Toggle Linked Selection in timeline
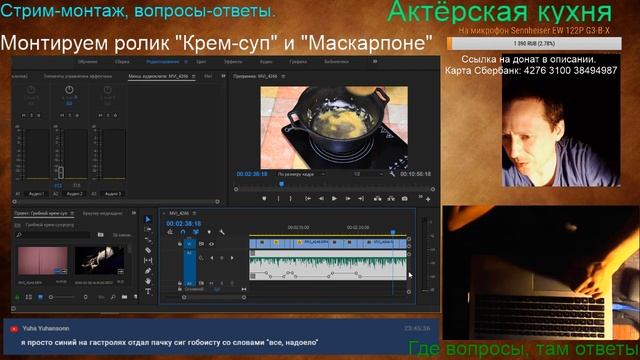This screenshot has width=640, height=360. pos(196,232)
